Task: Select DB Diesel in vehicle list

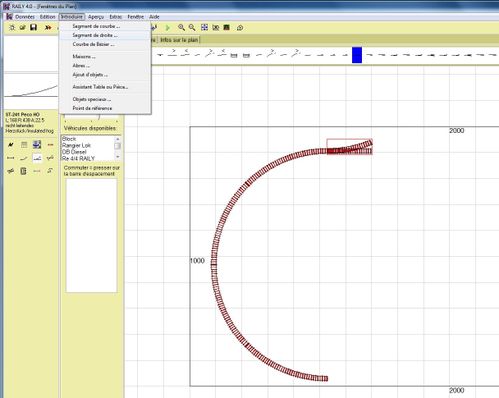Action: tap(74, 152)
